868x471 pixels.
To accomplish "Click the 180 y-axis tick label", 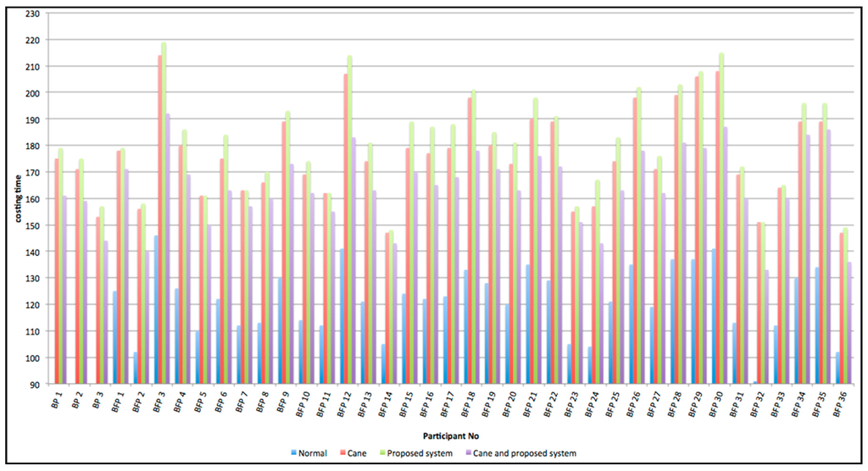I will pos(33,146).
